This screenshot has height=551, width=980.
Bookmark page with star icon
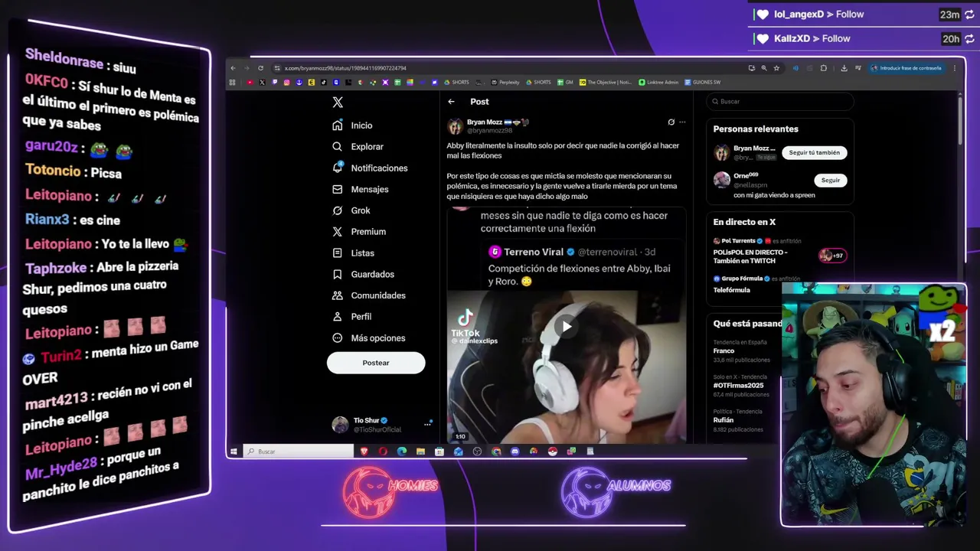coord(776,68)
